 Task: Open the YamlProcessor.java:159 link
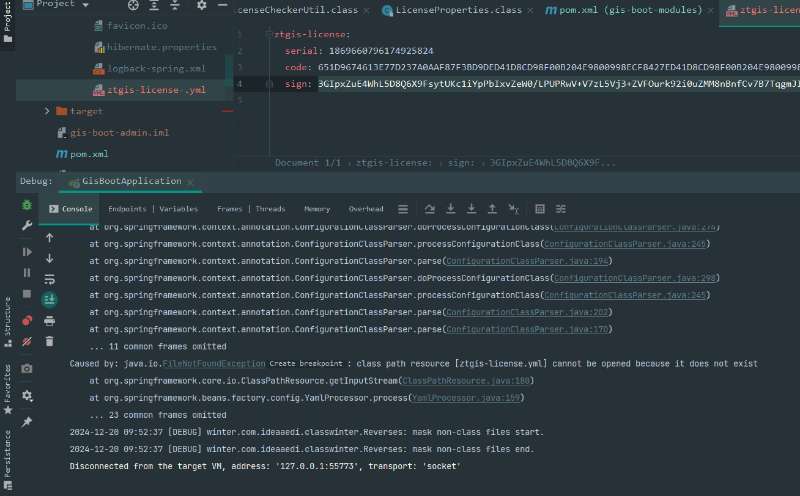[x=454, y=398]
